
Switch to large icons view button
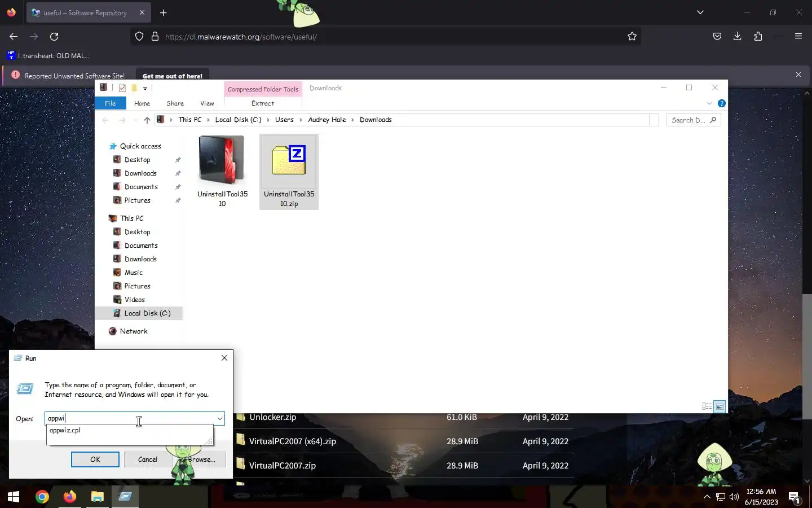tap(720, 406)
